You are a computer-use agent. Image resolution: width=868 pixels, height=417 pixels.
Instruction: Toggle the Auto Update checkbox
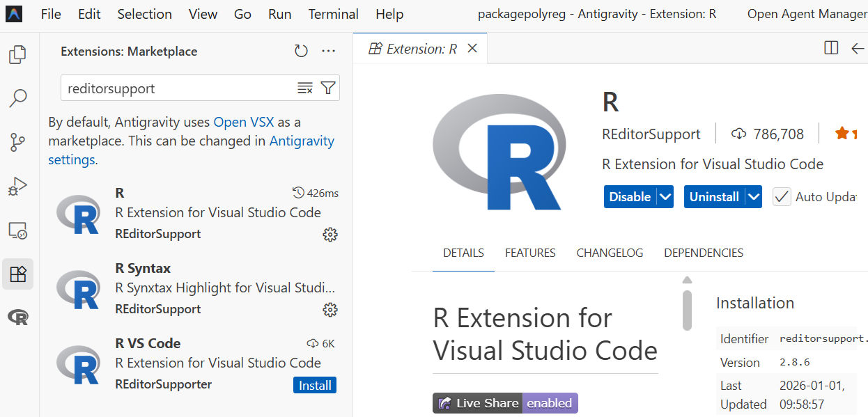point(782,197)
